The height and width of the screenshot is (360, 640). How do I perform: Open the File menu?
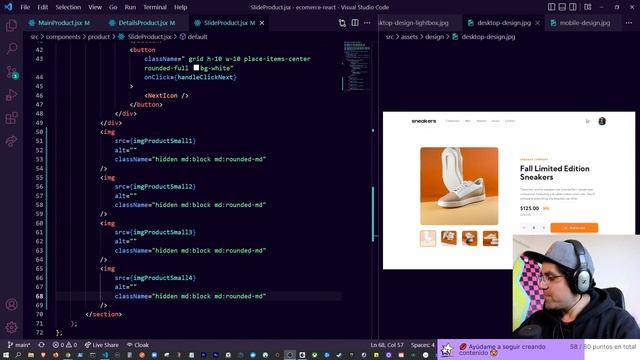pyautogui.click(x=25, y=7)
